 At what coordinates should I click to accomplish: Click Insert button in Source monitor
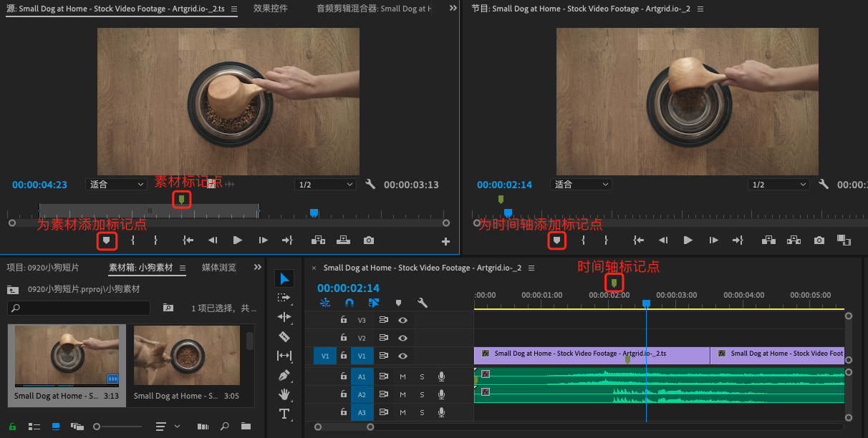[318, 240]
